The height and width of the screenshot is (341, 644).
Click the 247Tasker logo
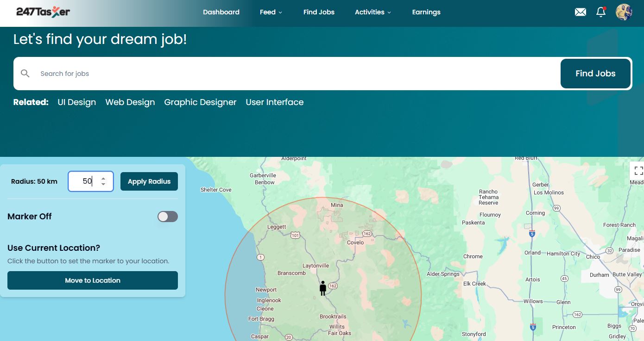pyautogui.click(x=43, y=12)
